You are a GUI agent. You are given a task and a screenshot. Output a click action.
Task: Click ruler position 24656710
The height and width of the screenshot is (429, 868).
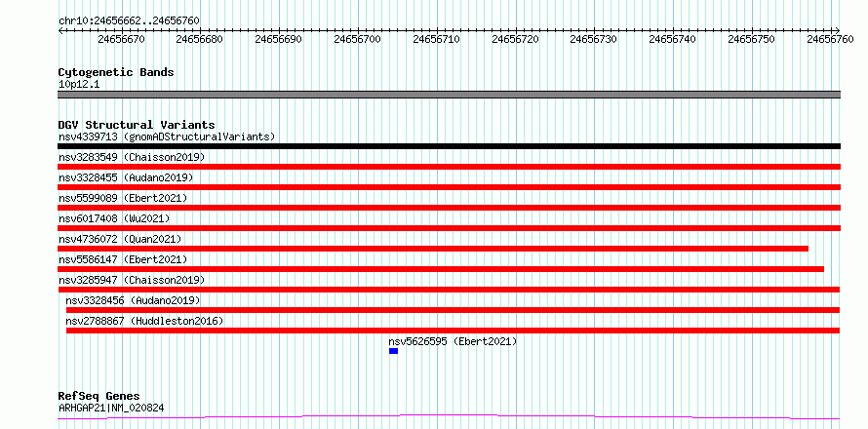click(436, 39)
